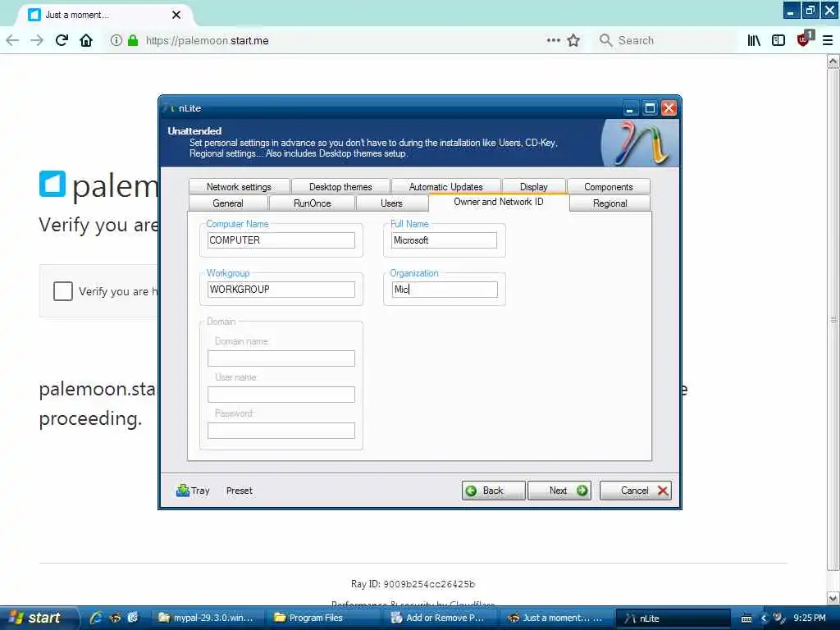Click the green padlock security icon
Image resolution: width=840 pixels, height=630 pixels.
[133, 41]
